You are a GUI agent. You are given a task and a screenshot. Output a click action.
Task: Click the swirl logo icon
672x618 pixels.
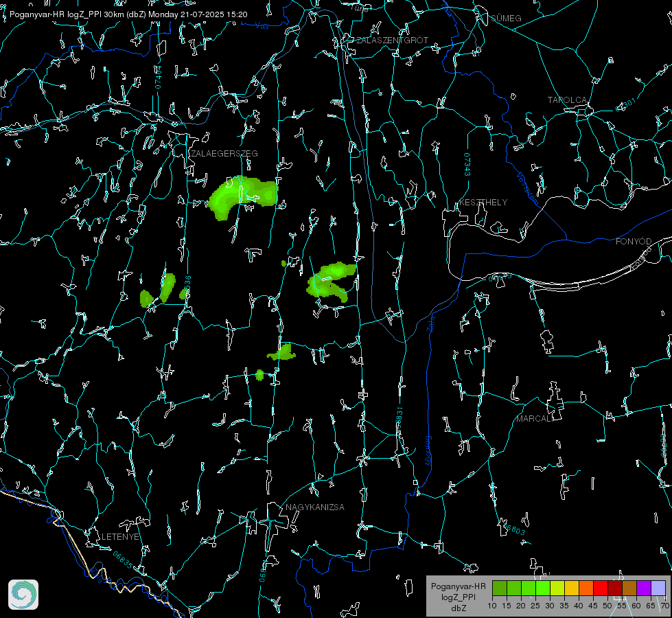23,595
